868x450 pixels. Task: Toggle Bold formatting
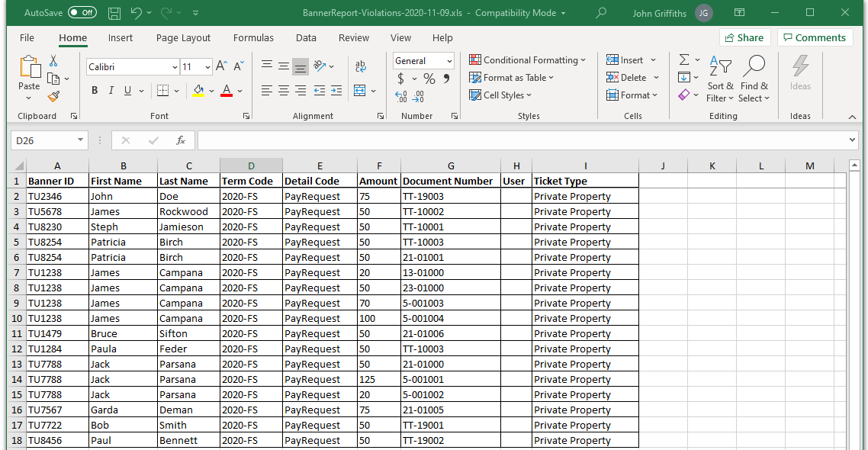pos(95,90)
